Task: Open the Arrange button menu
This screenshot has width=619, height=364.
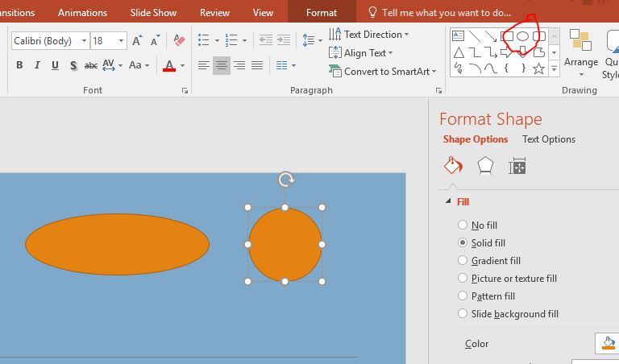Action: point(580,52)
